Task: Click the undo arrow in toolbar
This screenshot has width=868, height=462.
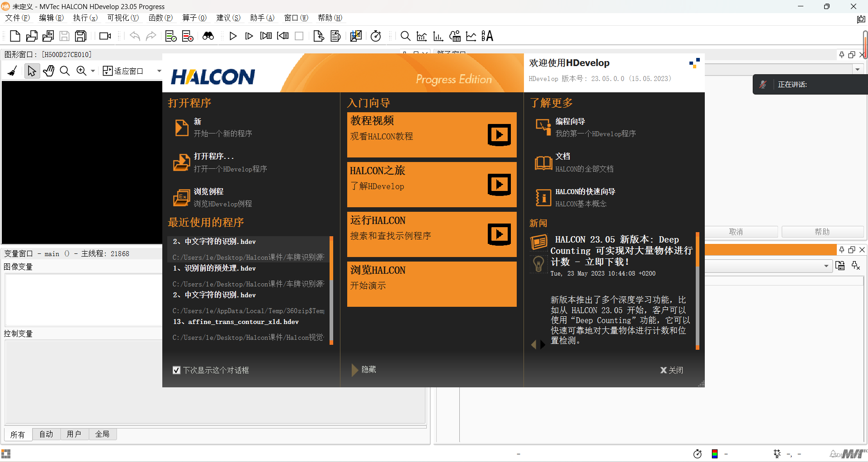Action: pos(135,36)
